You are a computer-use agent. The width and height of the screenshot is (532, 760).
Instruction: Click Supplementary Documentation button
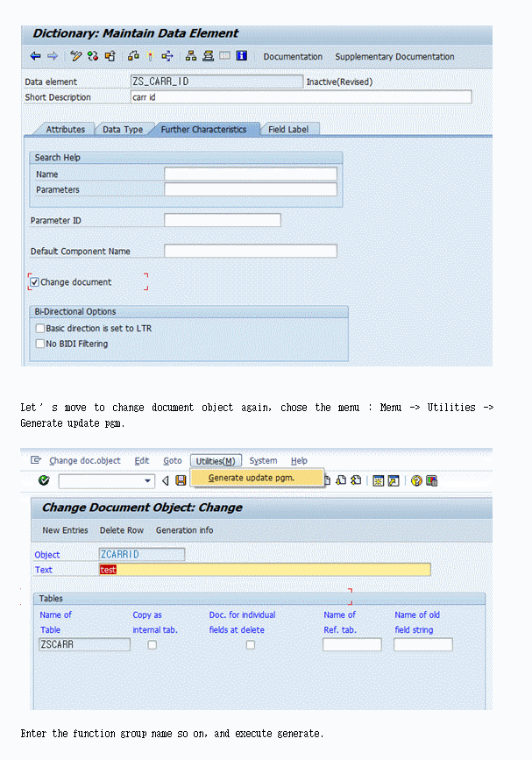pos(394,57)
